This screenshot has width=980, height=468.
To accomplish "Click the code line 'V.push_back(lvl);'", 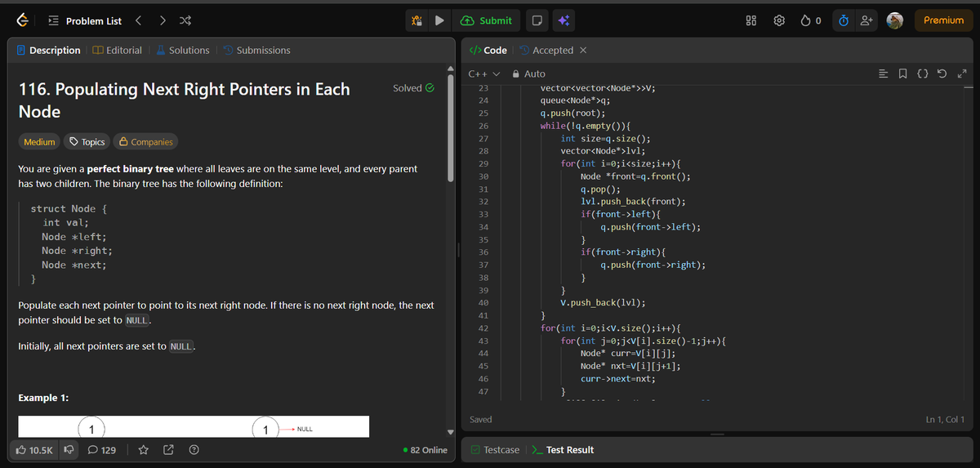I will 603,302.
